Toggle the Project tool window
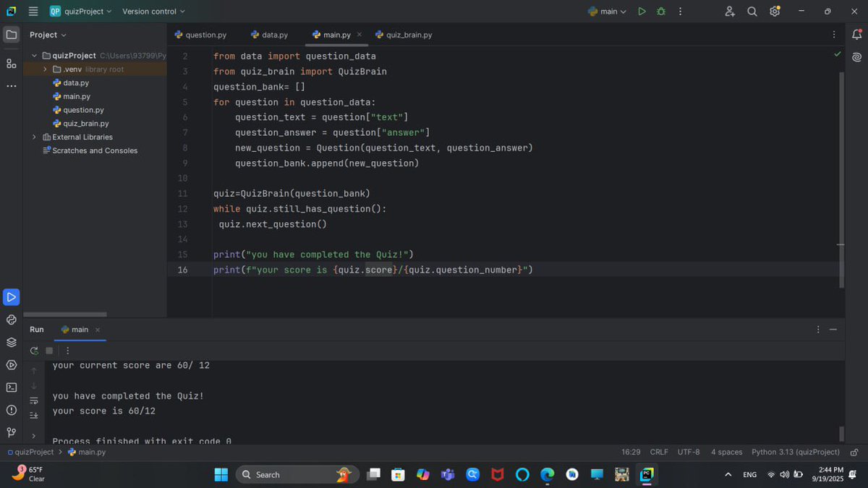The image size is (868, 488). 12,34
